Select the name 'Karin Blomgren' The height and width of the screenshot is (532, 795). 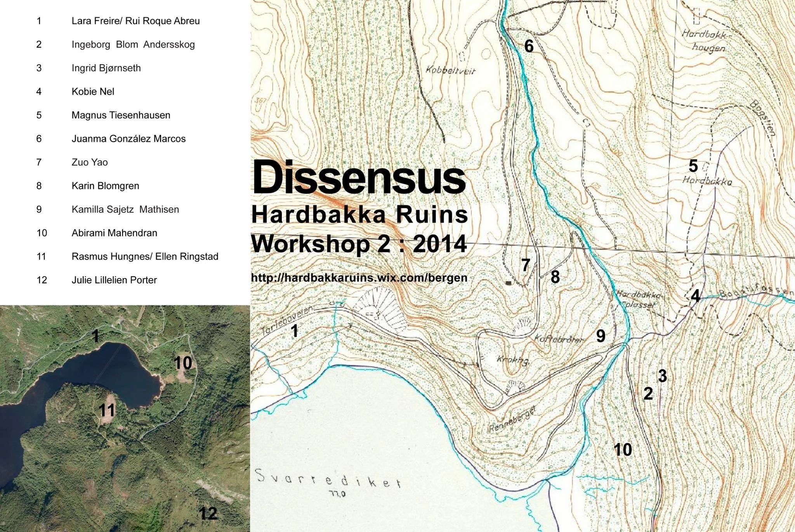point(105,186)
